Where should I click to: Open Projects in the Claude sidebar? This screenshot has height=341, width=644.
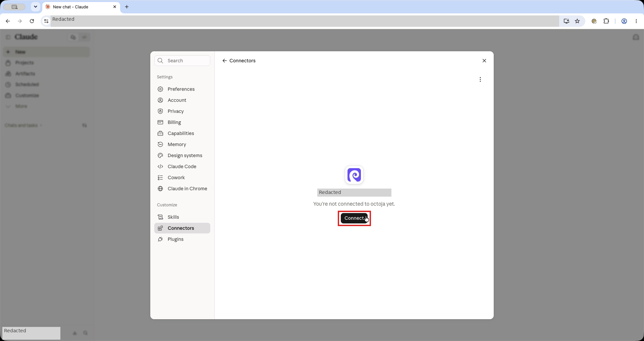[47, 63]
